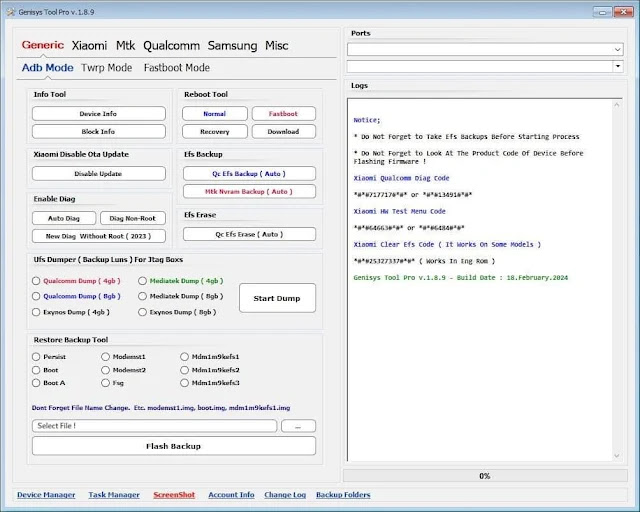640x512 pixels.
Task: Open Twrp Mode sub-tab
Action: 107,67
